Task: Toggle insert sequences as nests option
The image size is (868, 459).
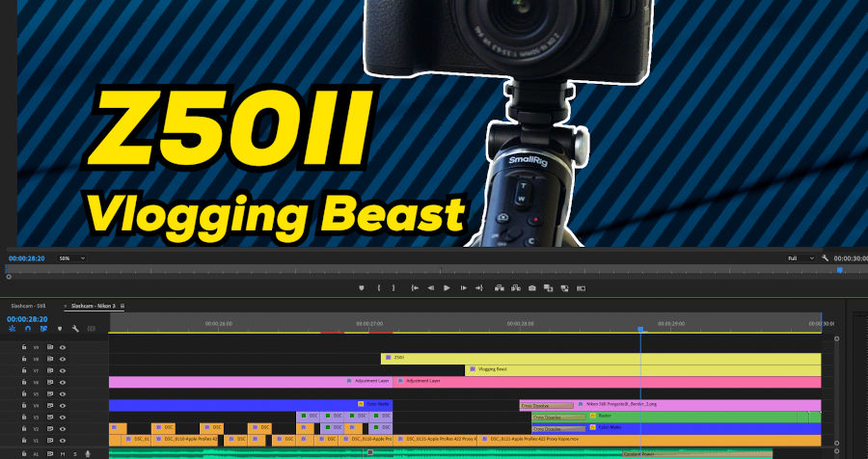Action: coord(13,329)
